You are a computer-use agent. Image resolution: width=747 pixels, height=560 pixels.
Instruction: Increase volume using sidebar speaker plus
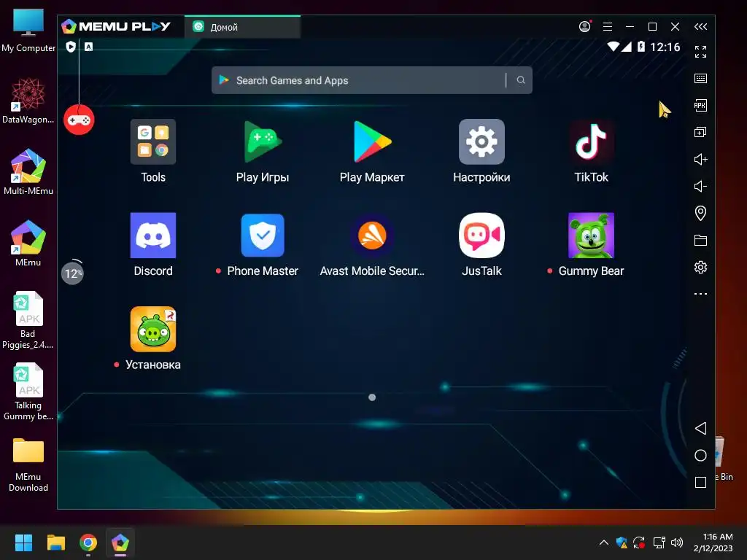(x=700, y=159)
